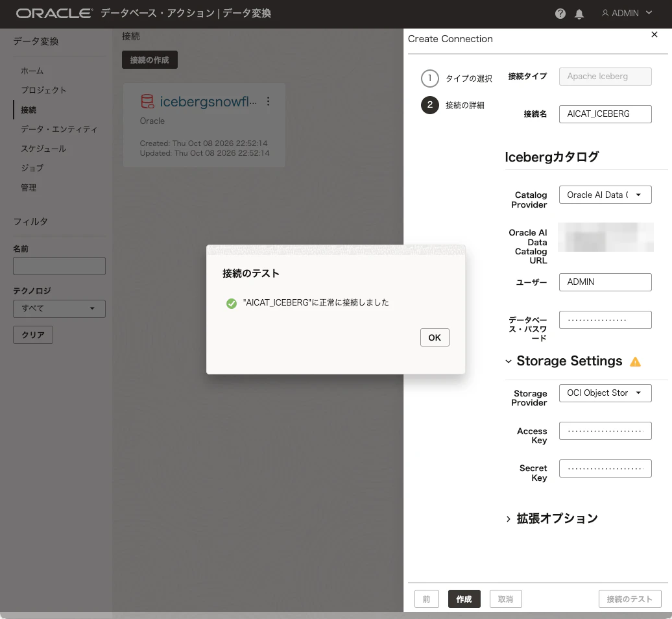Screen dimensions: 672x619
Task: Open the Catalog Provider dropdown
Action: (605, 195)
